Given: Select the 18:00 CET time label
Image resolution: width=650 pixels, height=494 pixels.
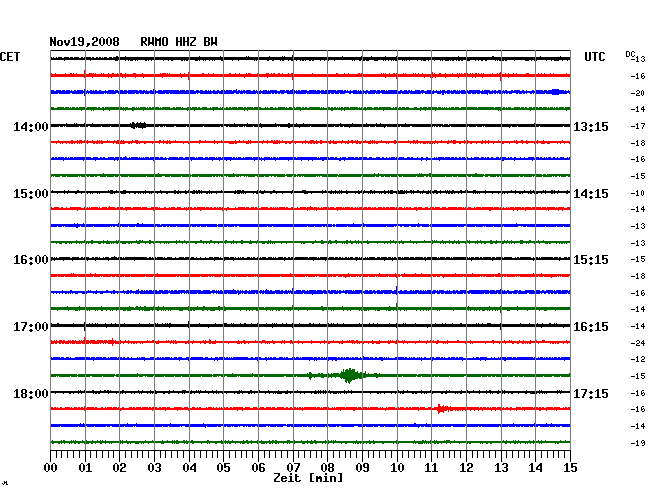Looking at the screenshot, I should 31,393.
